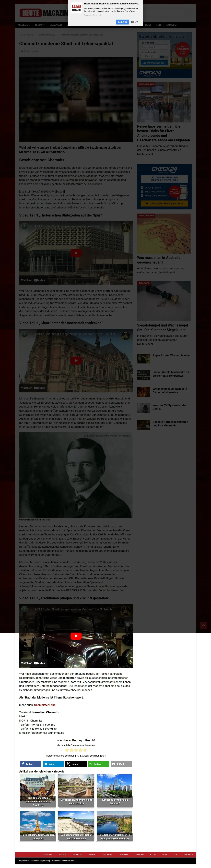
Task: Play the video Teil 3 'Tradition'
Action: coord(76,636)
